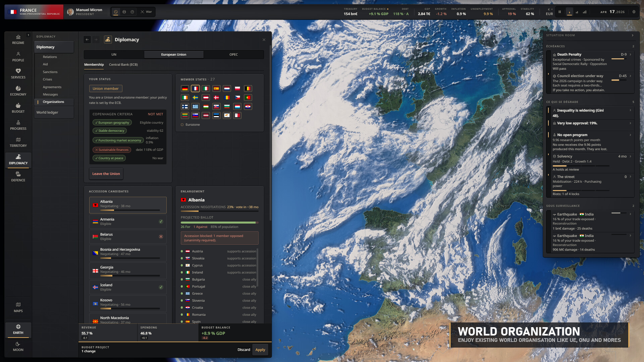Open the EUR currency dropdown
This screenshot has height=362, width=644.
[x=549, y=12]
